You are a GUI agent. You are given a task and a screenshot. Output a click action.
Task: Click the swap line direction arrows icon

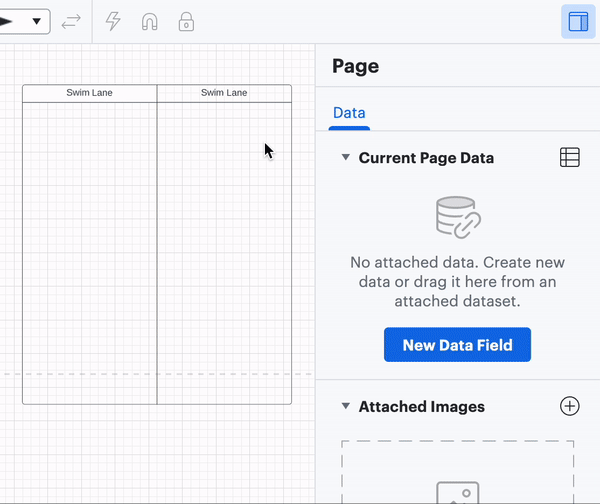click(x=71, y=21)
